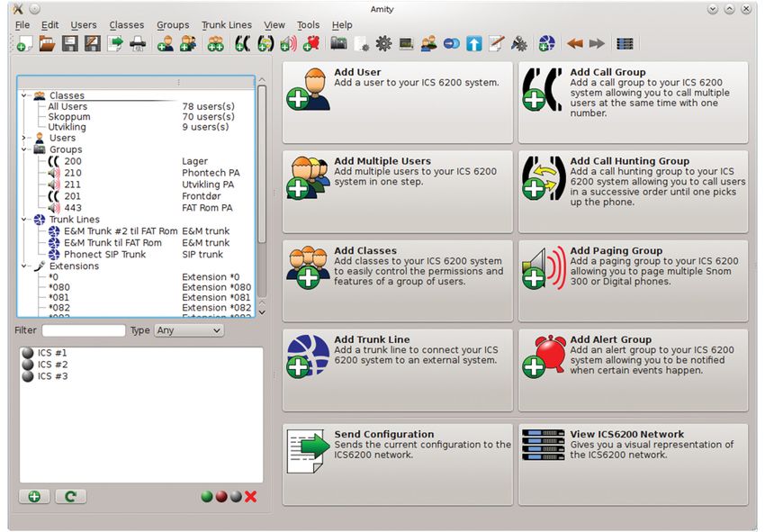This screenshot has width=765, height=532.
Task: Click the large Add Trunk Line card button
Action: [x=398, y=371]
